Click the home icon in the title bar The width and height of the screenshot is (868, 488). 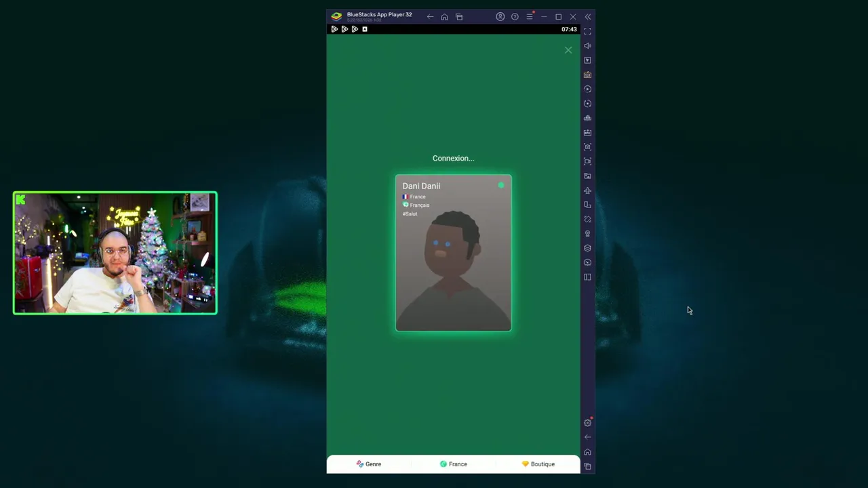444,17
